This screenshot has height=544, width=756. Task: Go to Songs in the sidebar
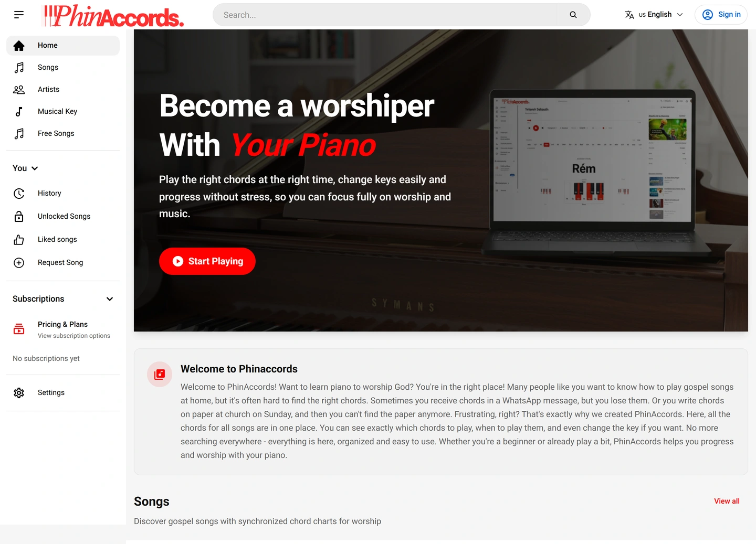click(63, 68)
